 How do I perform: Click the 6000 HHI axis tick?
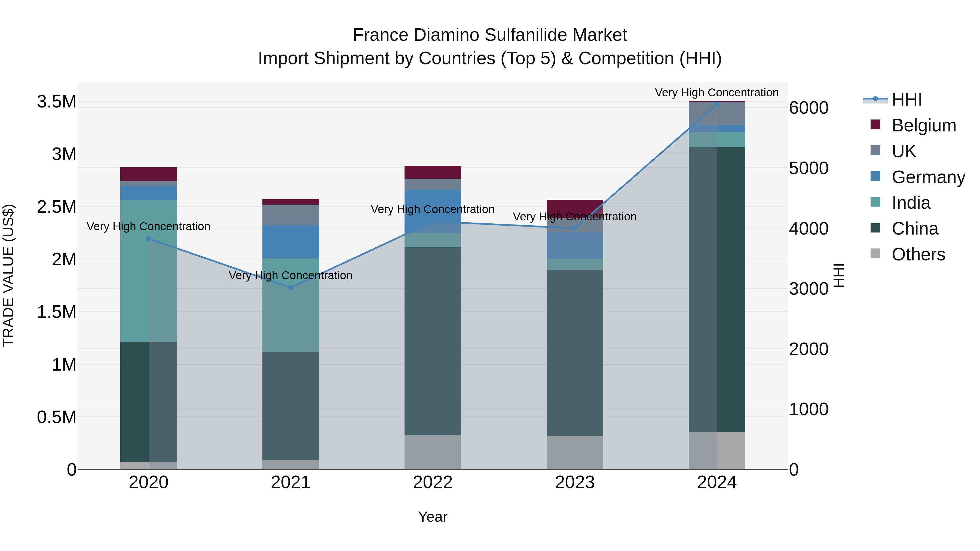[809, 108]
